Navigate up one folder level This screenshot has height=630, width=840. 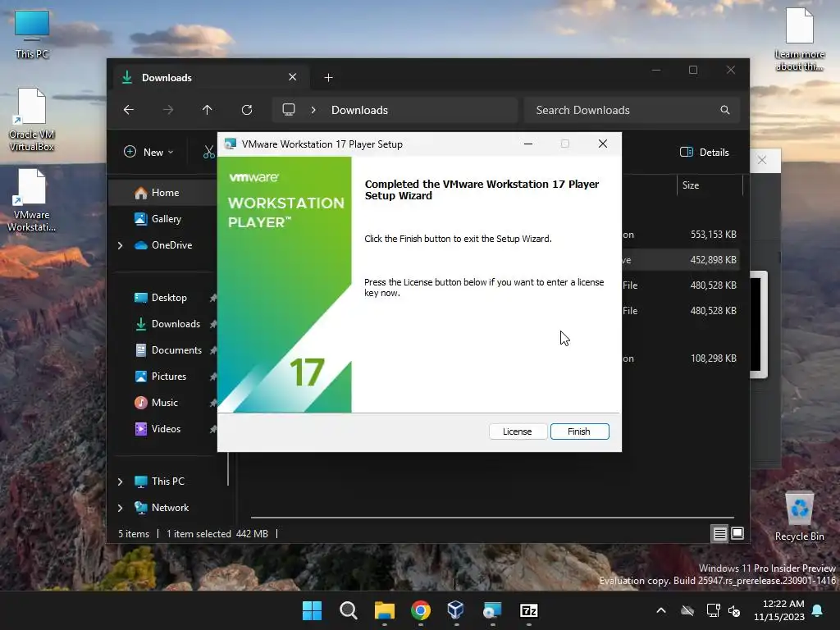pos(208,110)
